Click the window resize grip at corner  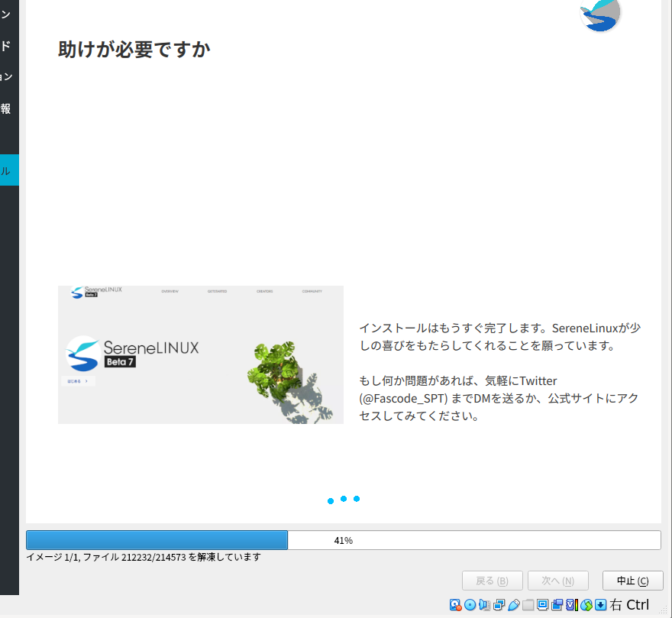pos(664,610)
